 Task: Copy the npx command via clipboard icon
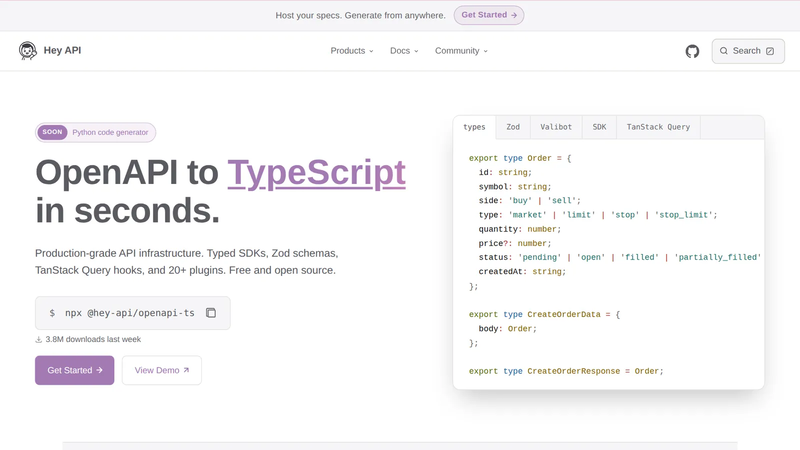pyautogui.click(x=211, y=313)
